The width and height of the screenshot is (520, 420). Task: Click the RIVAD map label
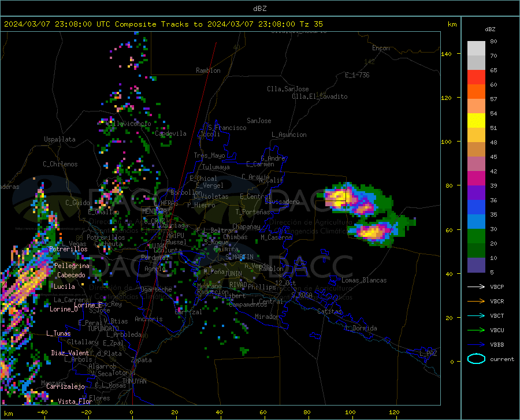click(x=238, y=285)
